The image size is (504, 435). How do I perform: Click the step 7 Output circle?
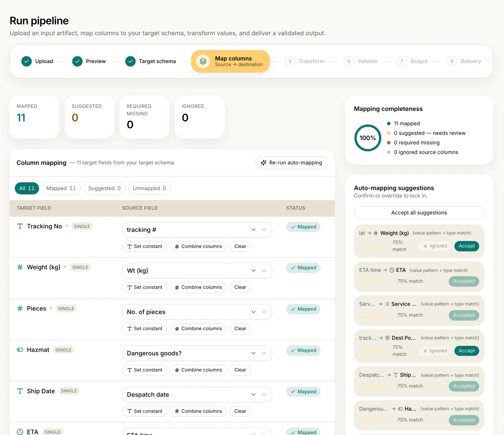[402, 61]
